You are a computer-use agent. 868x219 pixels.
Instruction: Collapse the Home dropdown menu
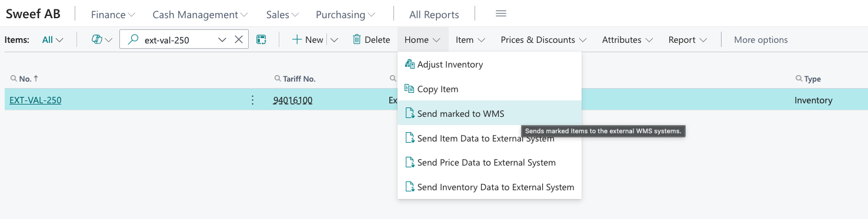tap(422, 40)
